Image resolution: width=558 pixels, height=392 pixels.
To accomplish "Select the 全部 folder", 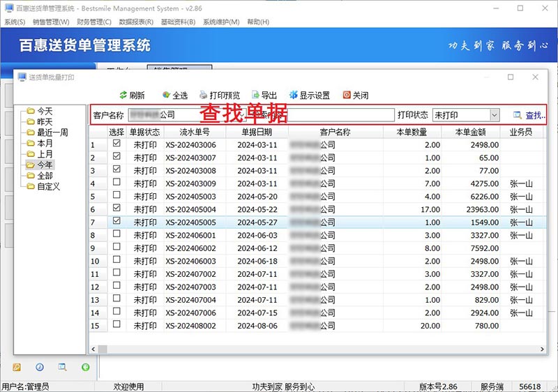I will click(x=40, y=175).
